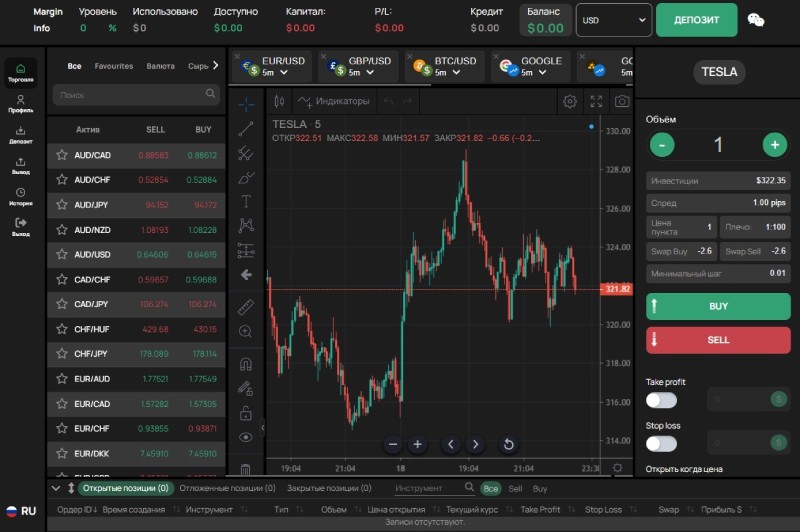Select the ruler measure tool
The width and height of the screenshot is (800, 532).
pos(246,307)
